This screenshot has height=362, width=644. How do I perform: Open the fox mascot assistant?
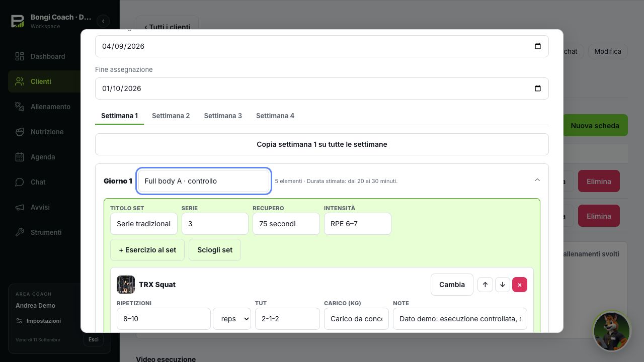coord(612,331)
